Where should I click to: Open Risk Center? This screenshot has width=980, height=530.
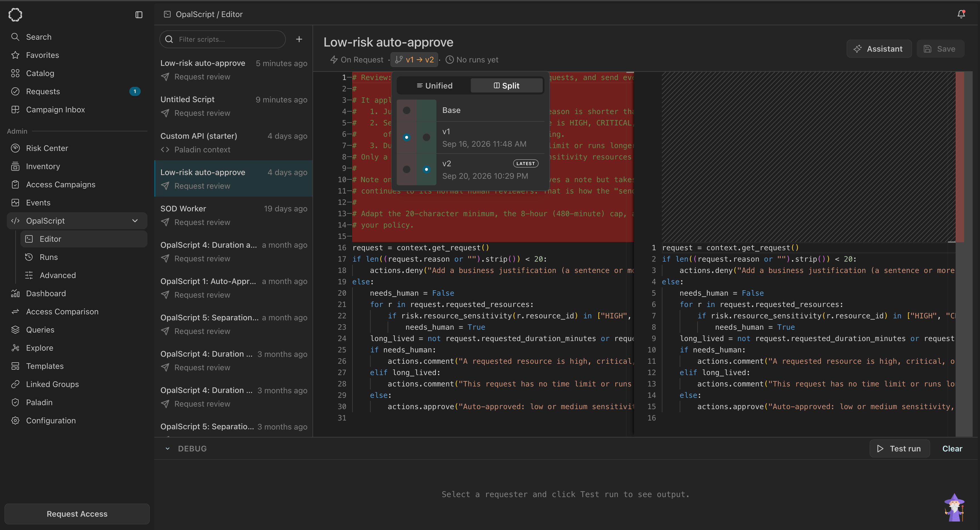(x=77, y=148)
